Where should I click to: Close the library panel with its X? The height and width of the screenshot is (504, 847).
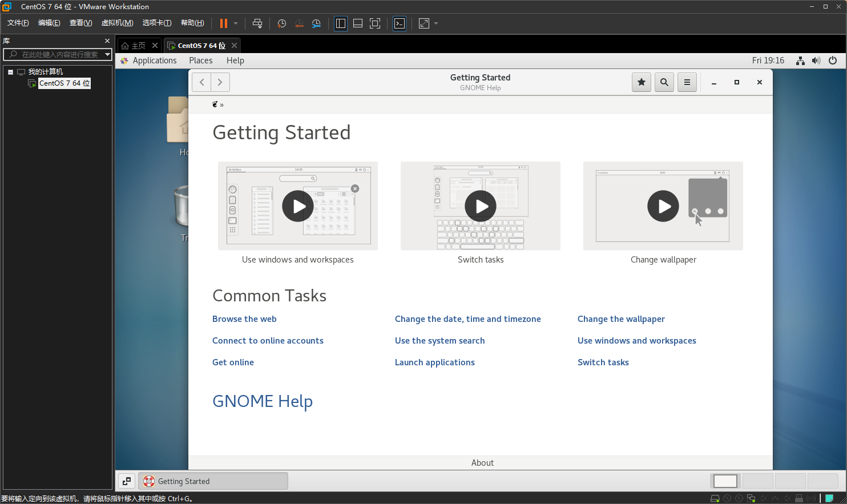click(x=107, y=41)
